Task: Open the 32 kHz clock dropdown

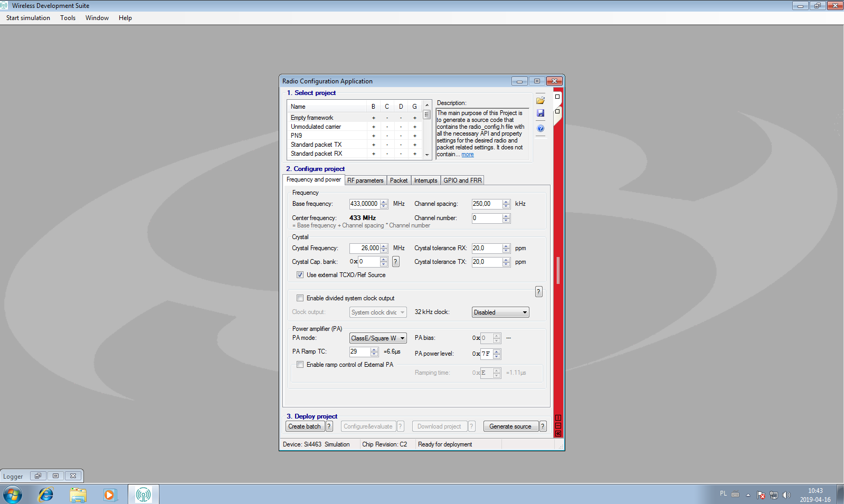Action: [x=500, y=312]
